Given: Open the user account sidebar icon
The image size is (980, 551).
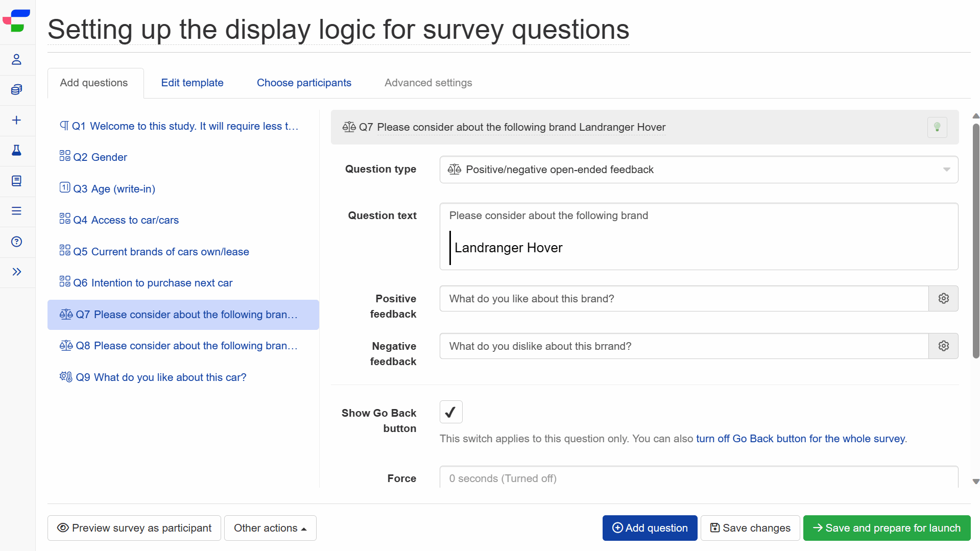Looking at the screenshot, I should [x=16, y=60].
